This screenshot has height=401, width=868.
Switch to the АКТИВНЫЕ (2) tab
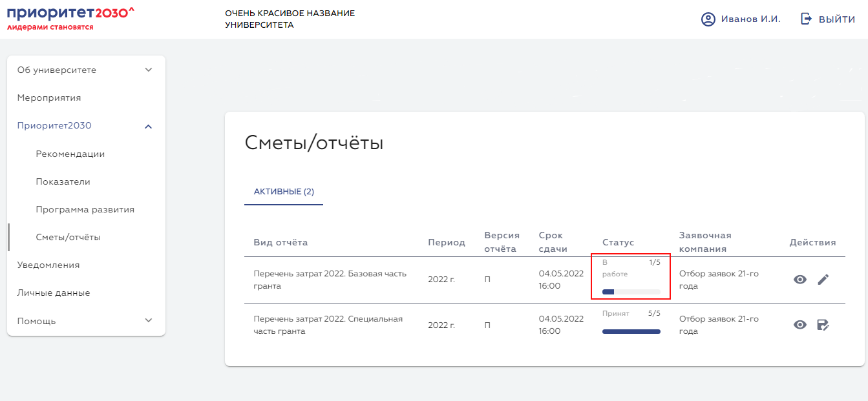click(x=284, y=192)
